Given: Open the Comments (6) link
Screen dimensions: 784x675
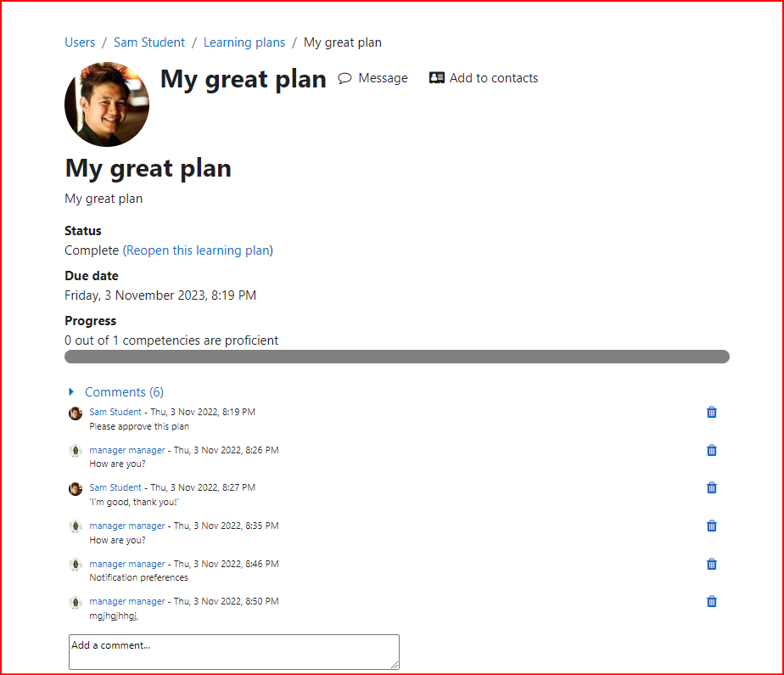Looking at the screenshot, I should (124, 391).
